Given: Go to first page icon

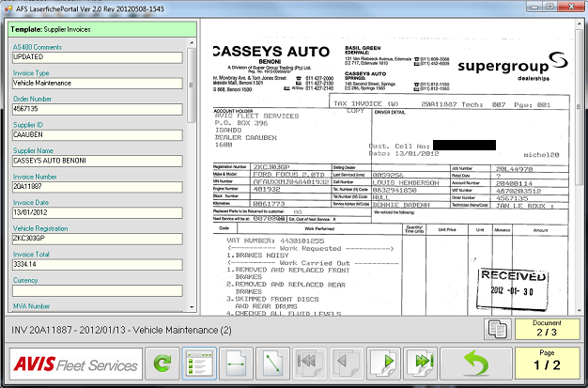Looking at the screenshot, I should 309,364.
